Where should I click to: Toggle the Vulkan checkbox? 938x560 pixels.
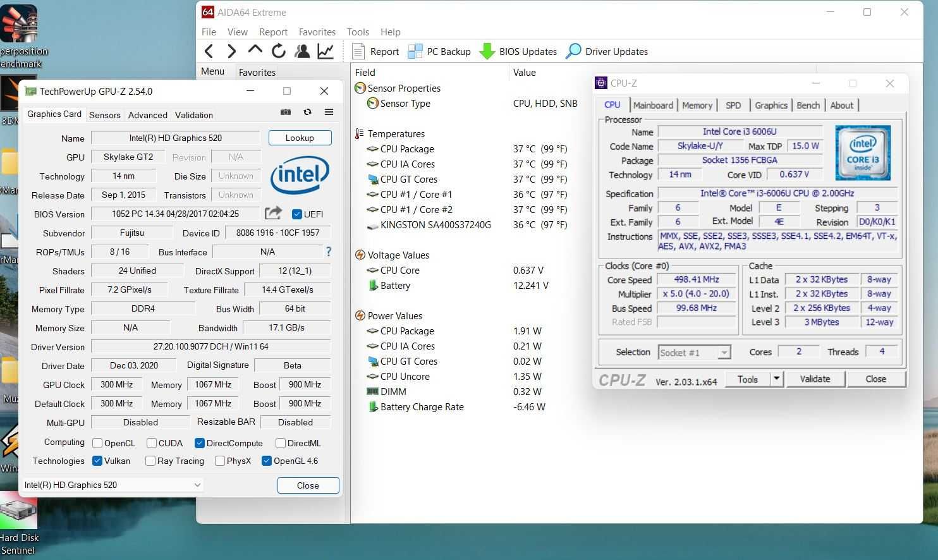click(x=97, y=461)
